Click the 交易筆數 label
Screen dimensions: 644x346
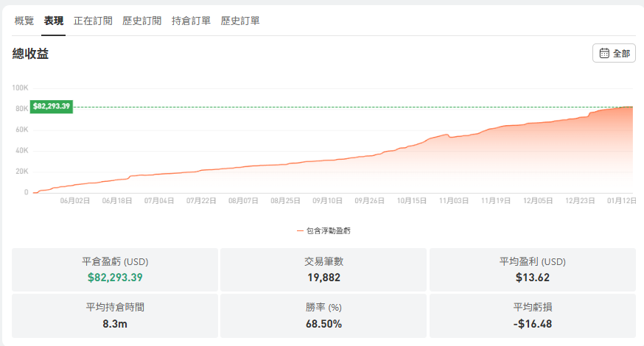(x=323, y=261)
